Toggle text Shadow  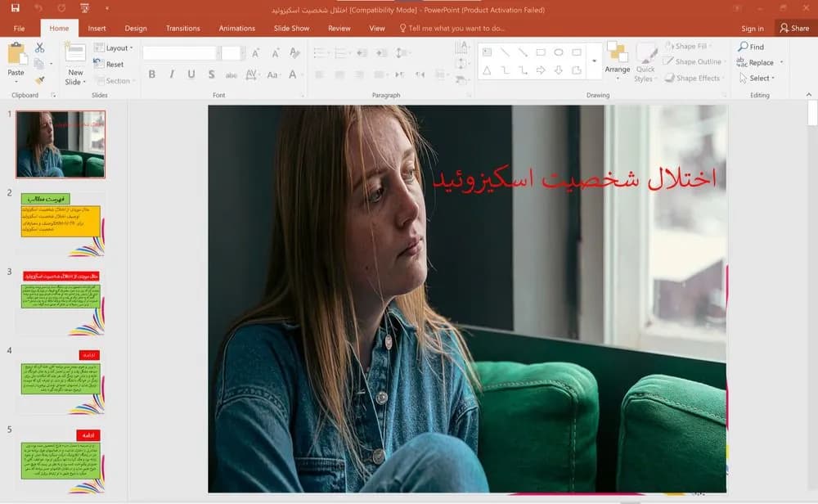tap(211, 74)
